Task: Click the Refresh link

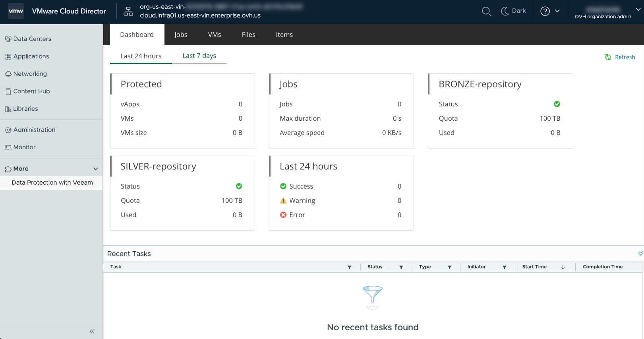Action: (x=625, y=57)
